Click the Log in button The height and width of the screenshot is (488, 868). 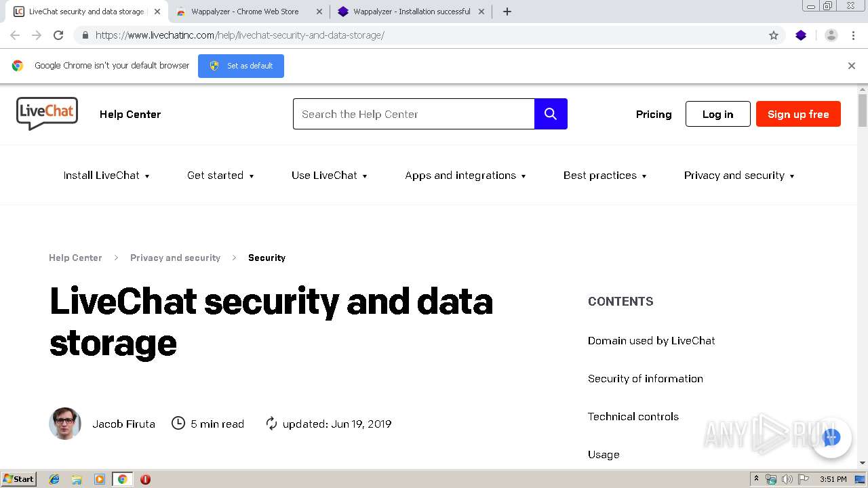717,114
